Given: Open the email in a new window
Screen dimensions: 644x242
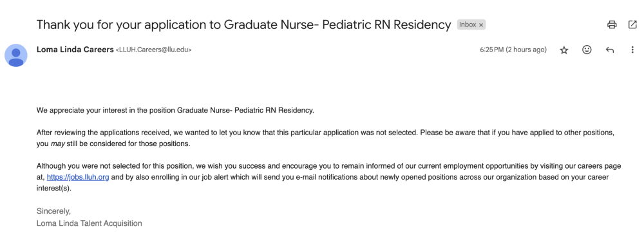Looking at the screenshot, I should [632, 24].
